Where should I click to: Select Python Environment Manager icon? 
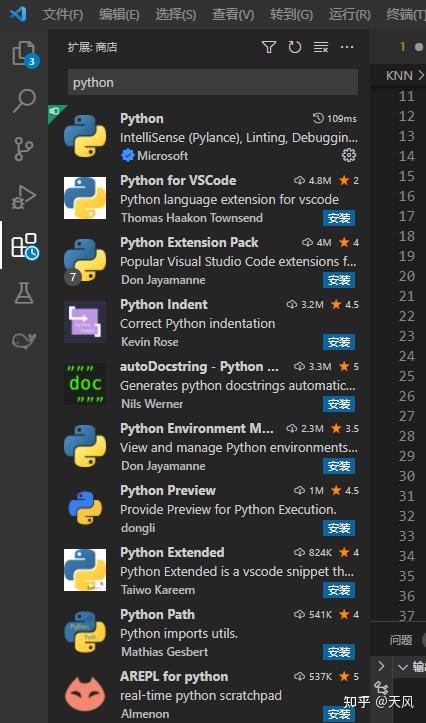click(85, 446)
